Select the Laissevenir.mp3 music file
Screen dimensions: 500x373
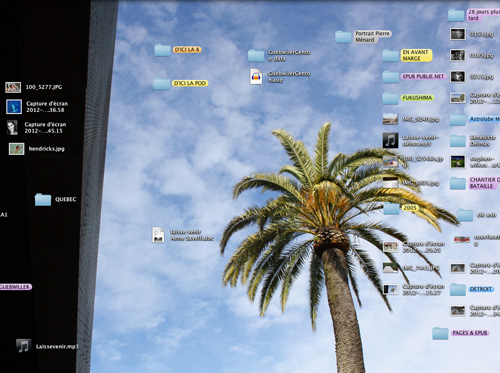23,346
